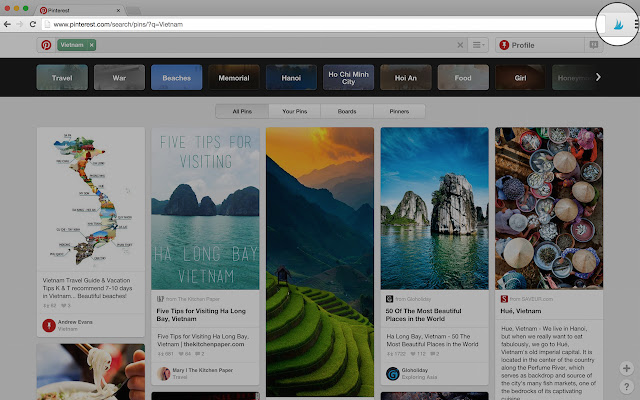The width and height of the screenshot is (640, 400).
Task: Select the Pinners tab
Action: [399, 111]
